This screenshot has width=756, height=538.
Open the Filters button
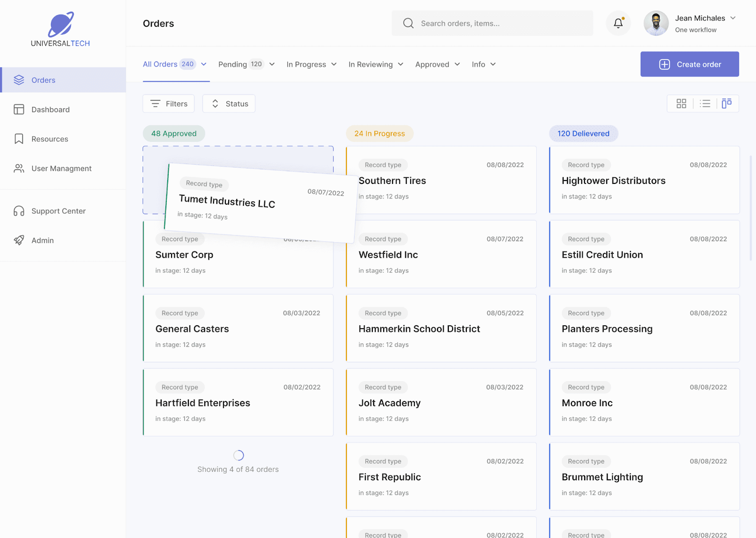pos(169,104)
